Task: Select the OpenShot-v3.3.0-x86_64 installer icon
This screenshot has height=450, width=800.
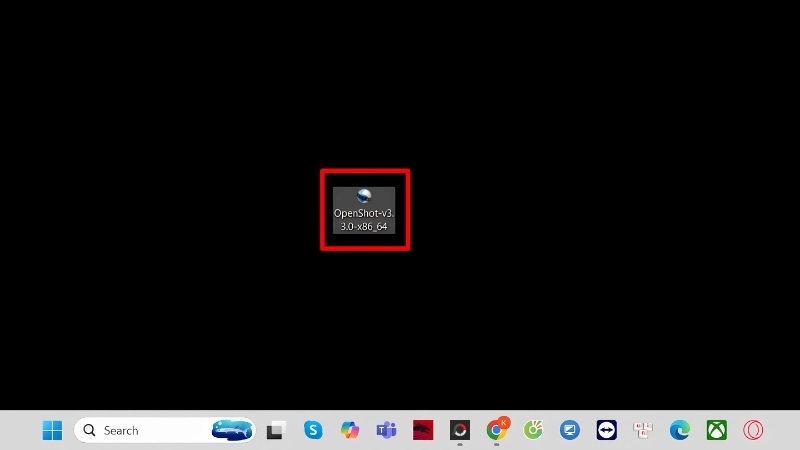Action: [x=364, y=210]
